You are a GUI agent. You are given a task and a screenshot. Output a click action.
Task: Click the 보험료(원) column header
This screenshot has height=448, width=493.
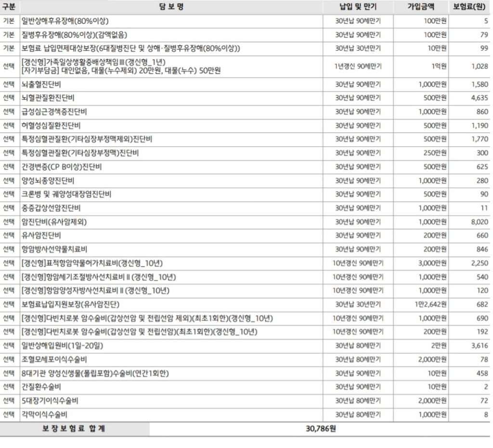point(469,7)
